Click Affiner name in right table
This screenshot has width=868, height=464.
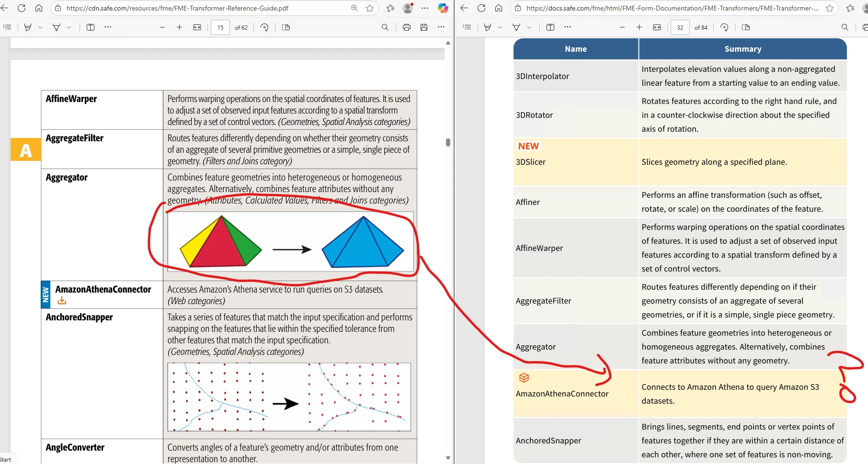click(528, 202)
